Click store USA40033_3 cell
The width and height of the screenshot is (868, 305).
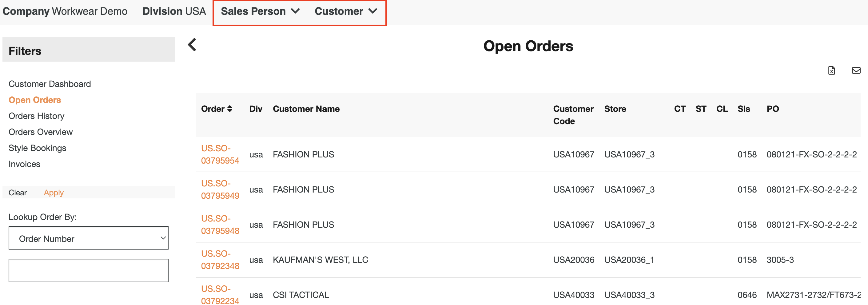click(x=629, y=295)
